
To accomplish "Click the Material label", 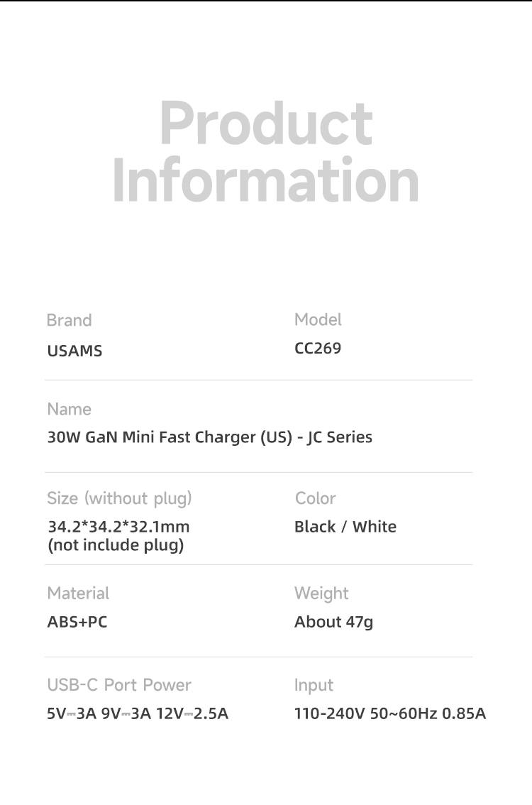I will point(78,593).
